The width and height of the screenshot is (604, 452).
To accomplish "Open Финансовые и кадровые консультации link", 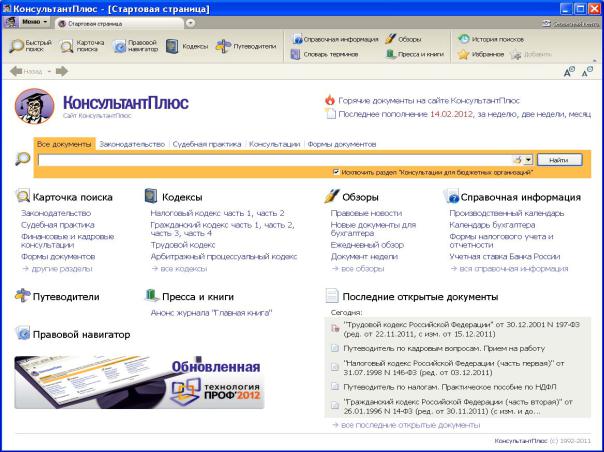I will (67, 240).
